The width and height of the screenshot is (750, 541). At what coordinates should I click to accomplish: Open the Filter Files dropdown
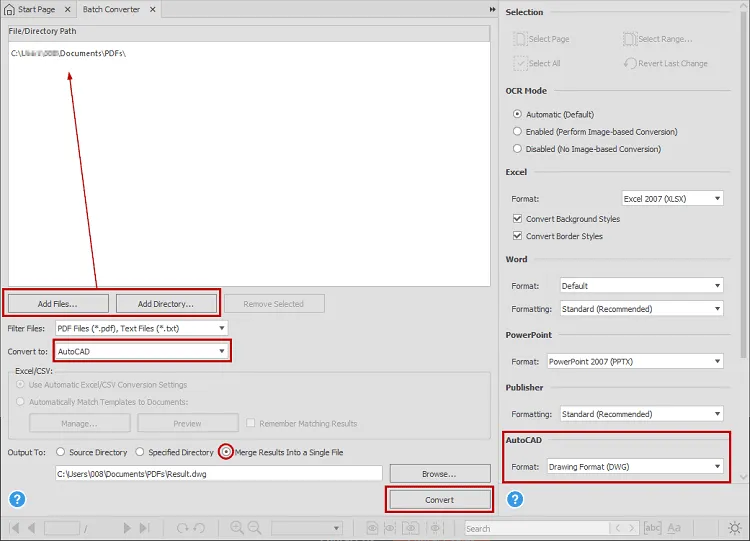(x=142, y=328)
